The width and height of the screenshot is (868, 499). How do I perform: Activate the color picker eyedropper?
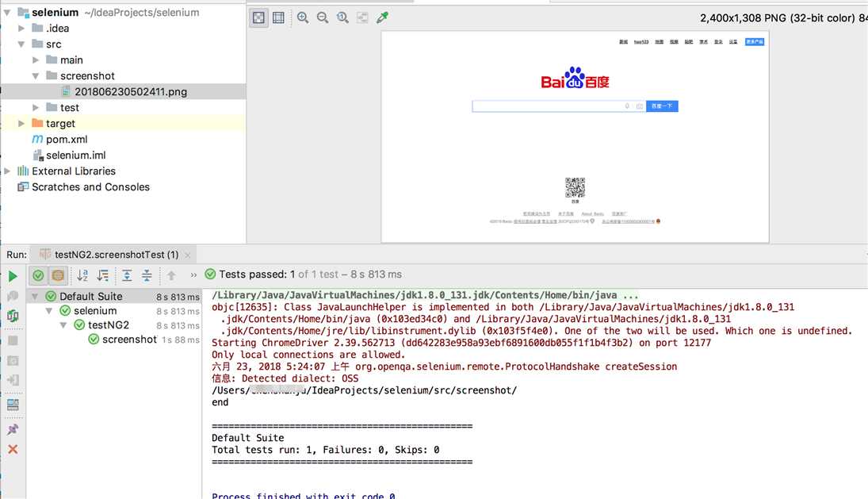pyautogui.click(x=383, y=17)
